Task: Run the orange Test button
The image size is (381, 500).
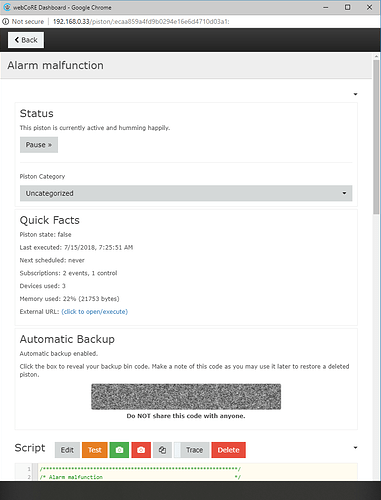Action: pyautogui.click(x=95, y=450)
